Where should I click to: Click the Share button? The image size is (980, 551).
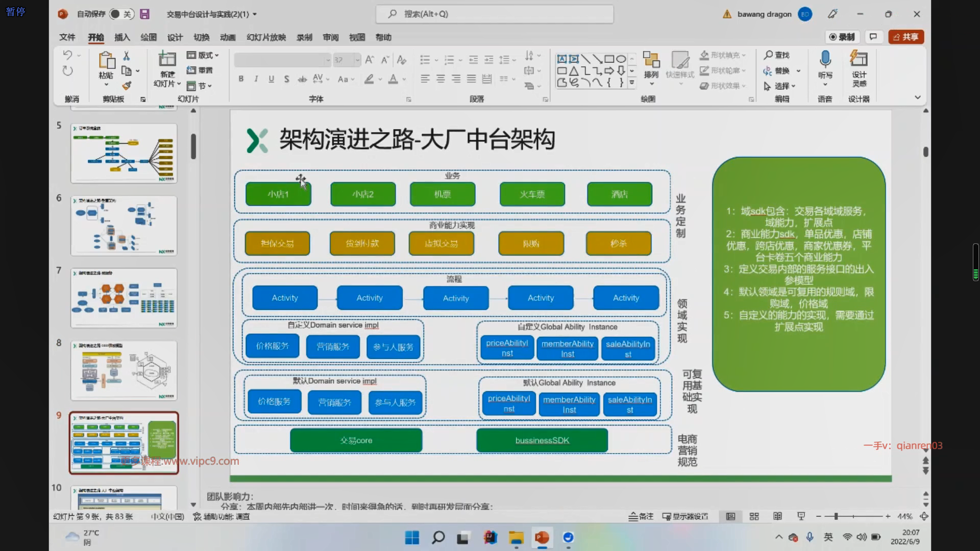905,37
